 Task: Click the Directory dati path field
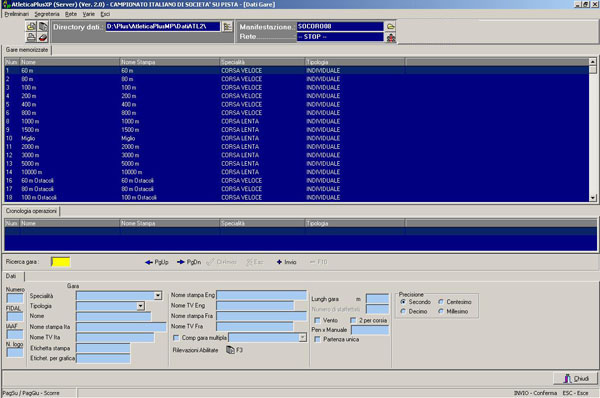pos(163,26)
